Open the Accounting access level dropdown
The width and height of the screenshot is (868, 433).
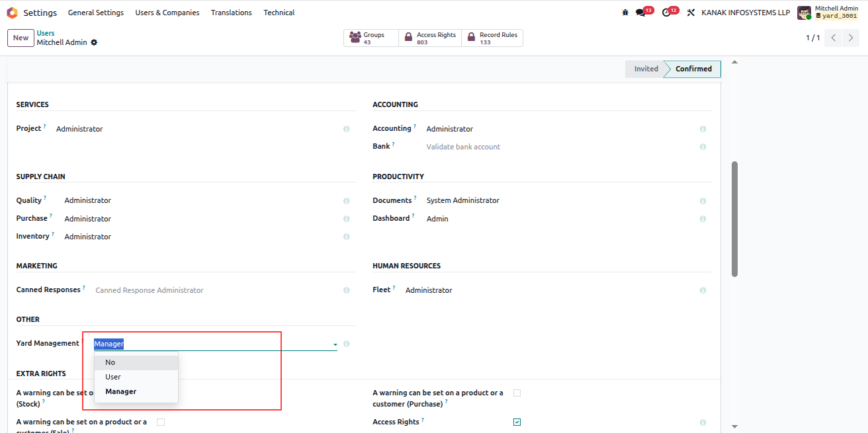pyautogui.click(x=560, y=129)
